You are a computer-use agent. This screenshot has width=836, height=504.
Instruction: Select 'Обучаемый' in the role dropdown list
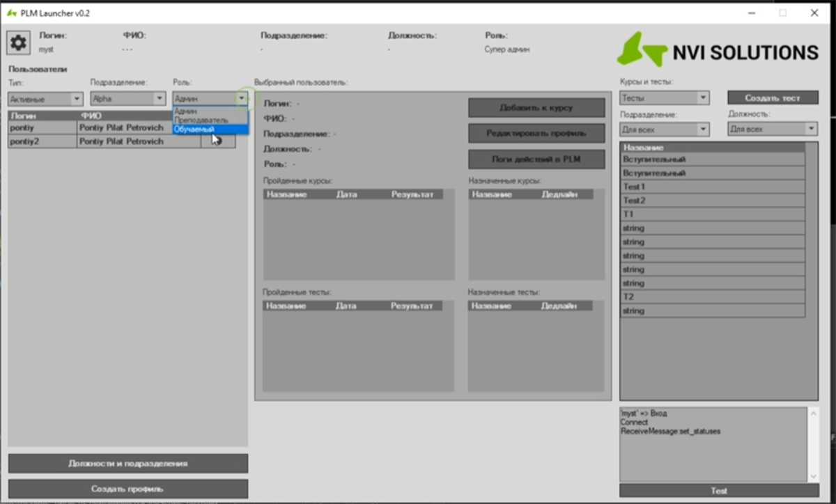point(210,129)
